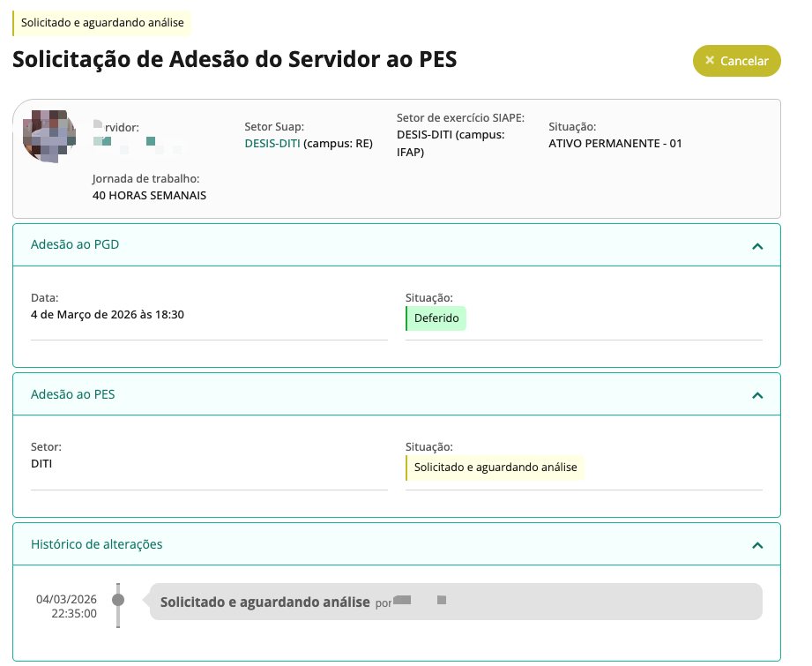Click the Cancelar button
Image resolution: width=812 pixels, height=666 pixels.
click(736, 61)
